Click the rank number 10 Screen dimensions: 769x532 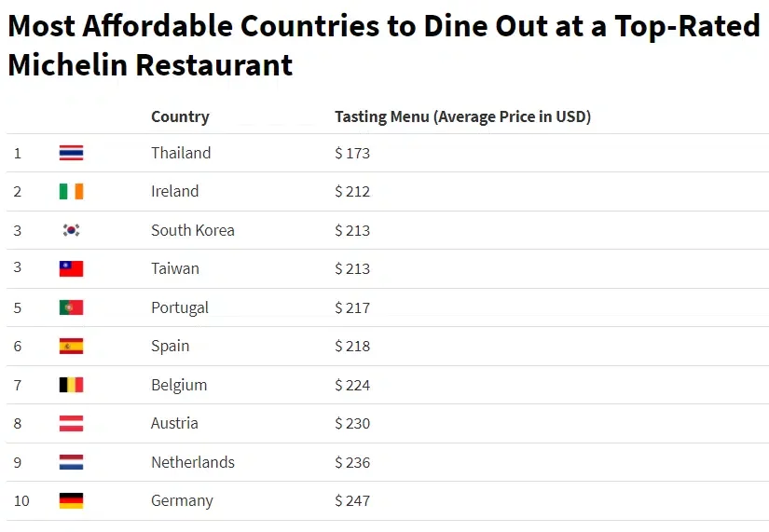pos(21,500)
